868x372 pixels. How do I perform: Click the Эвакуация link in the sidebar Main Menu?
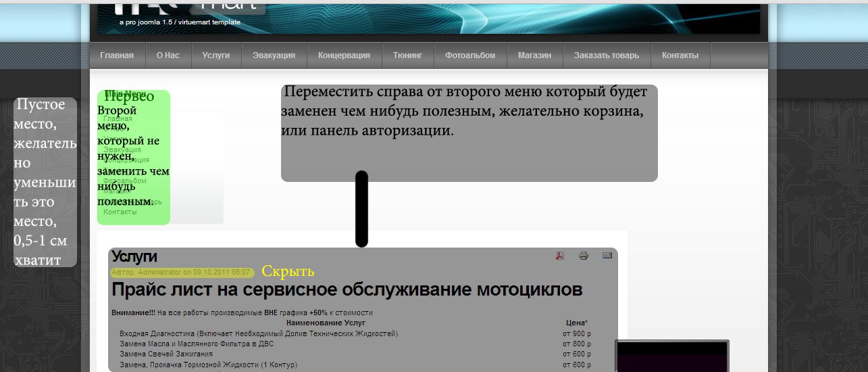coord(122,149)
